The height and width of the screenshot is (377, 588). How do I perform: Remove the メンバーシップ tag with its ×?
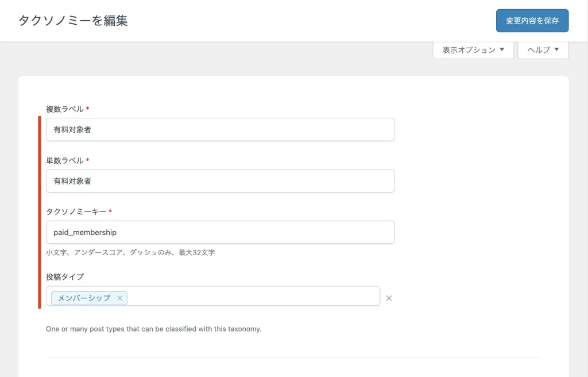pyautogui.click(x=120, y=298)
